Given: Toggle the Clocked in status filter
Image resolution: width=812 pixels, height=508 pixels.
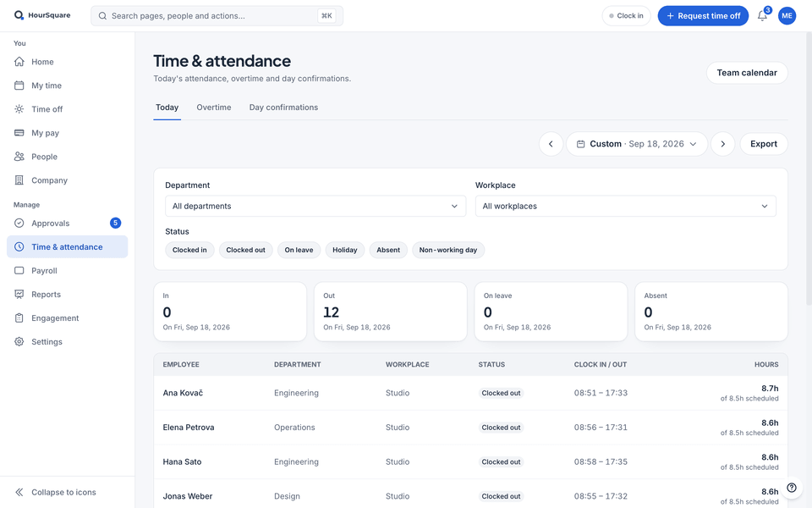Looking at the screenshot, I should tap(189, 250).
